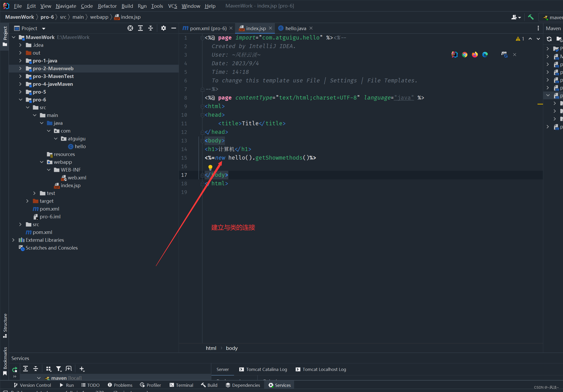
Task: Reload Maven projects refresh icon
Action: coord(549,39)
